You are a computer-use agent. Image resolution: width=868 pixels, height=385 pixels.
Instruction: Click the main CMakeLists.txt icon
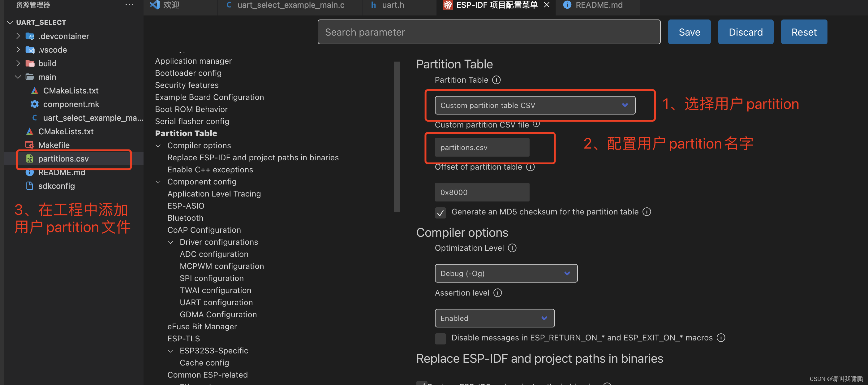pos(34,91)
